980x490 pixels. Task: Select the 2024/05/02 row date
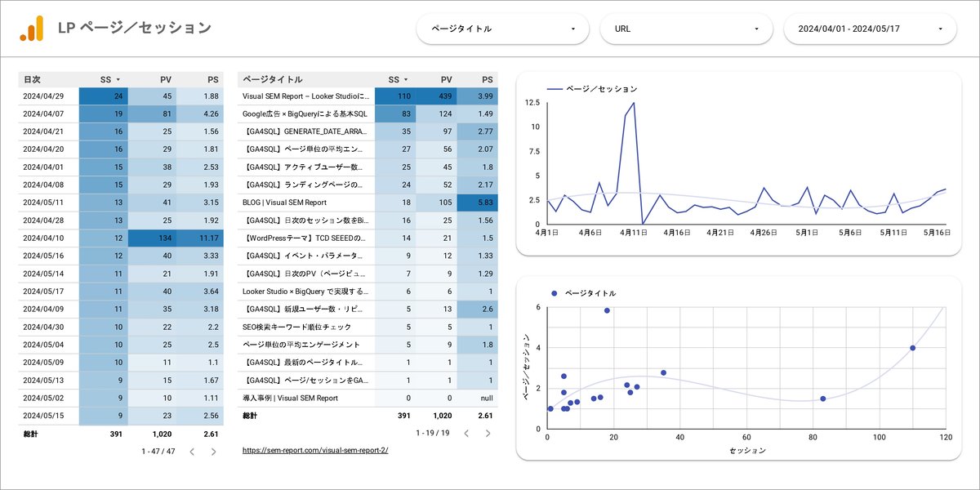pos(43,398)
